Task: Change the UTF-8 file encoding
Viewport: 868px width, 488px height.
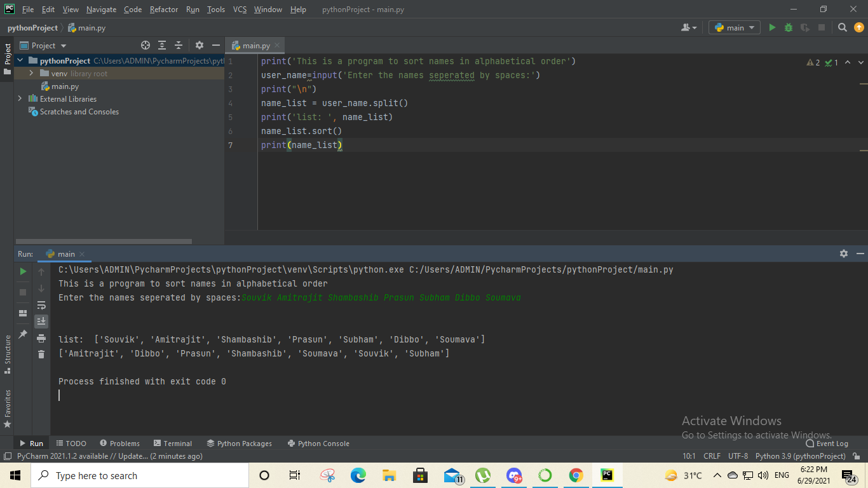Action: [x=738, y=456]
